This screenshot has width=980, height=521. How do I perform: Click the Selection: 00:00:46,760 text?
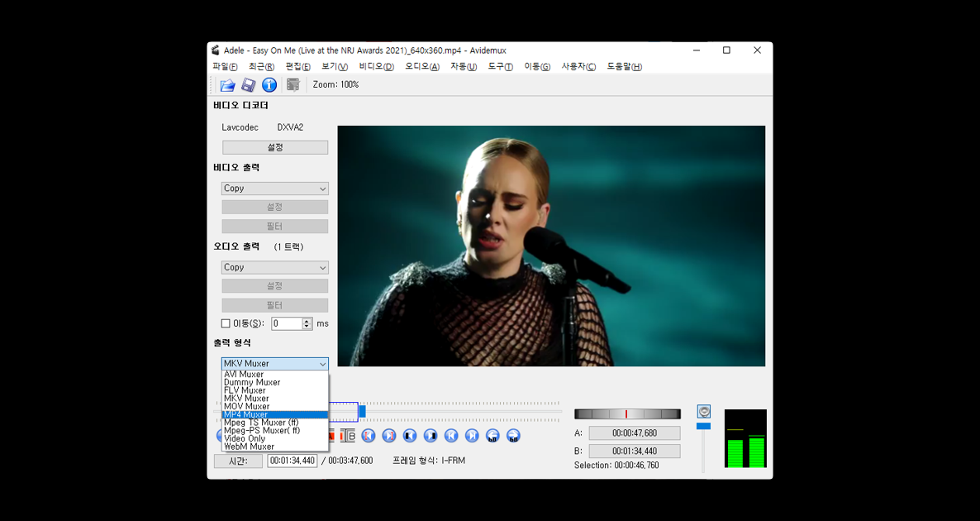point(616,466)
